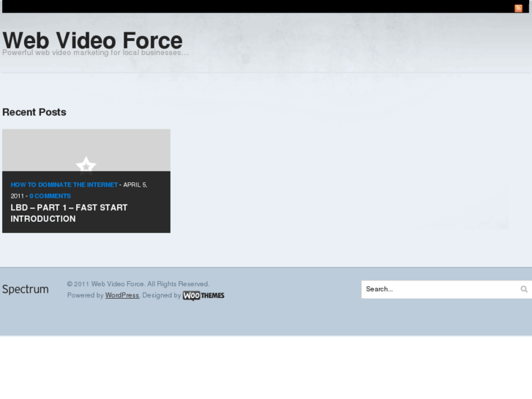The image size is (532, 399).
Task: Open the RSS feed icon
Action: 518,8
